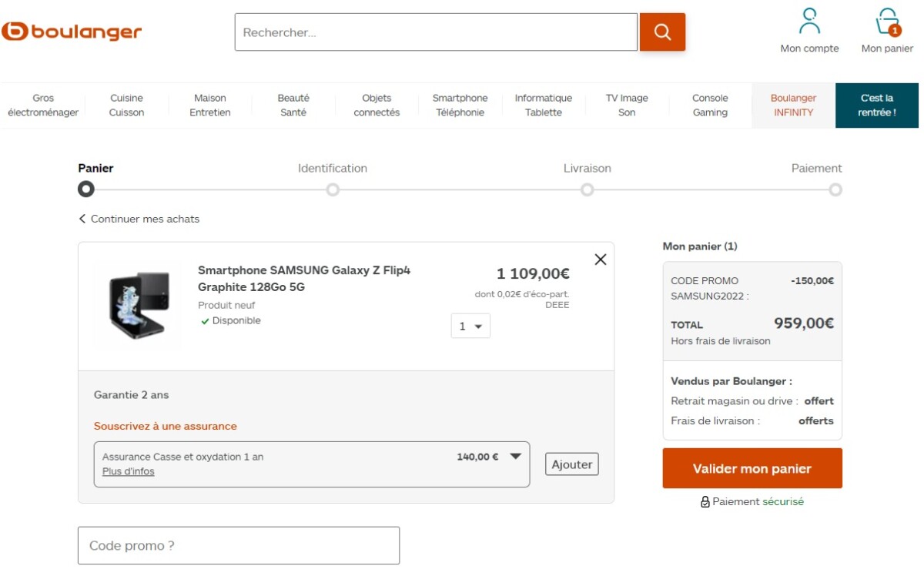Click the Galaxy Z Flip4 product title
This screenshot has height=576, width=924.
pyautogui.click(x=304, y=279)
